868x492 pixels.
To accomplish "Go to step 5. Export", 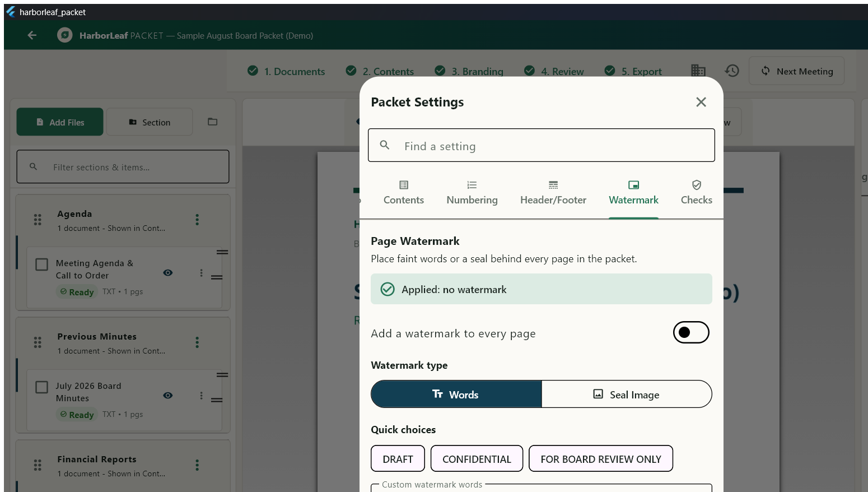I will (633, 71).
